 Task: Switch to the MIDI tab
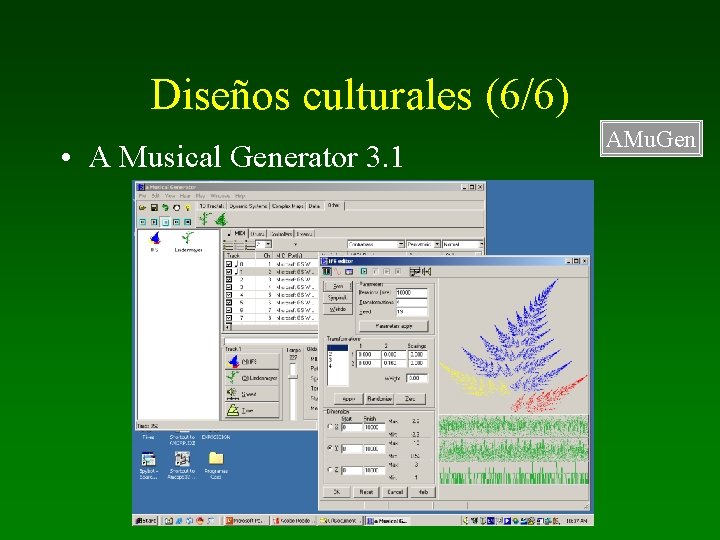236,233
